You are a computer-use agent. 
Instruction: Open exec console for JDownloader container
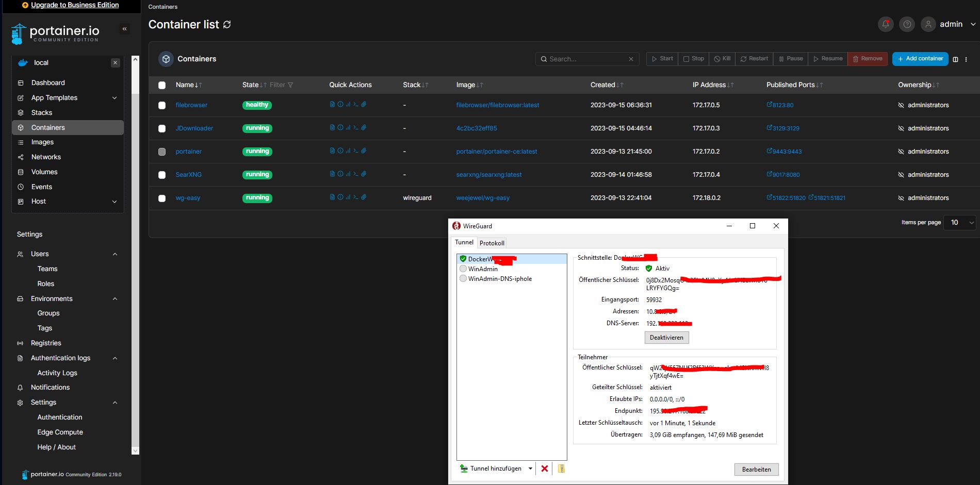point(356,127)
